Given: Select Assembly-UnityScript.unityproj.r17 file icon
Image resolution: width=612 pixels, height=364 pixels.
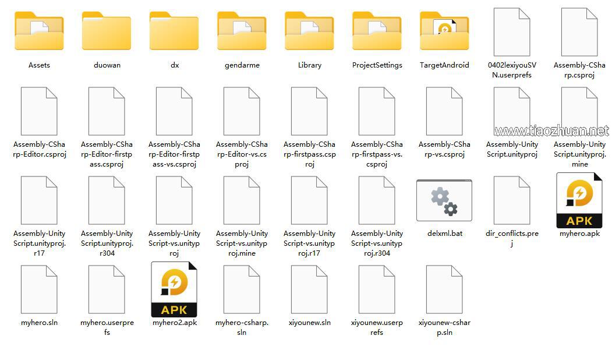Looking at the screenshot, I should point(39,200).
